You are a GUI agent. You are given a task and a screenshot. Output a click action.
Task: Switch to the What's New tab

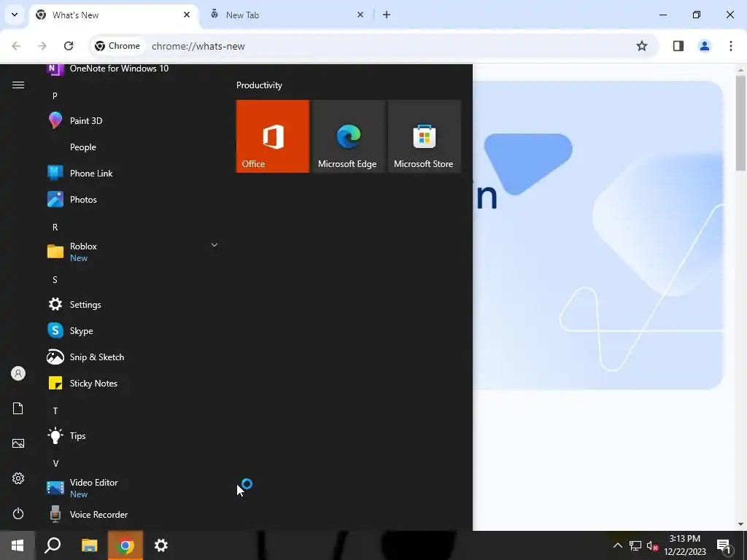pos(115,15)
